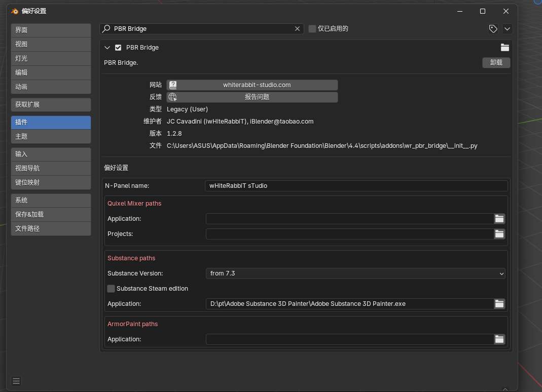Open the preferences hamburger menu
The height and width of the screenshot is (392, 542).
click(16, 381)
